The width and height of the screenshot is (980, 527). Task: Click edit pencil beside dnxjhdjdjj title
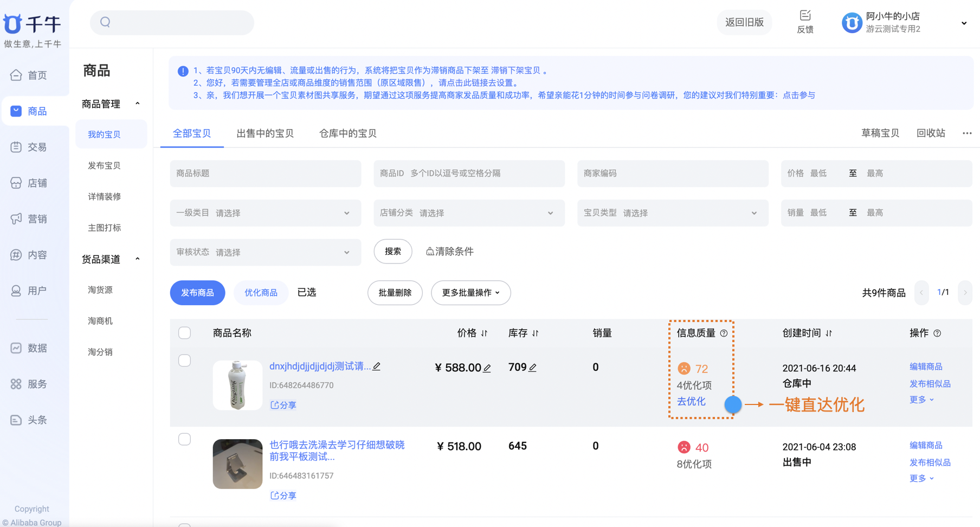coord(377,367)
